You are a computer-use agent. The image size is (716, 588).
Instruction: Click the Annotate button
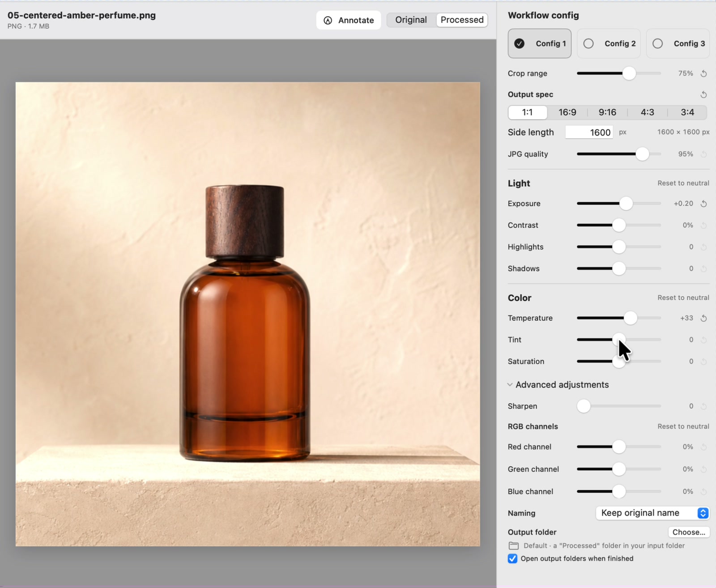click(349, 20)
